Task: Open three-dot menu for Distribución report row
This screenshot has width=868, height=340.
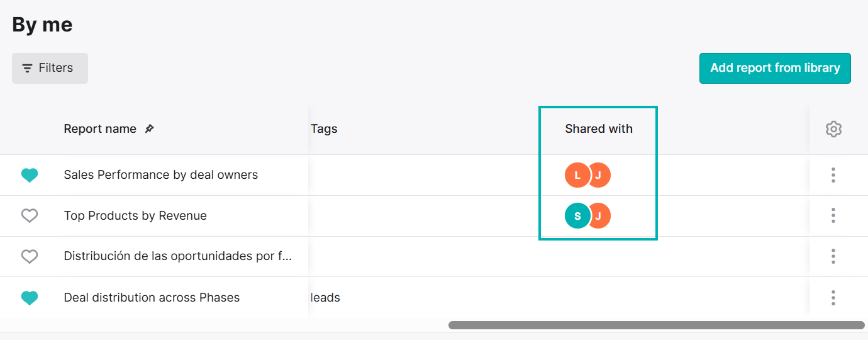Action: pos(833,257)
